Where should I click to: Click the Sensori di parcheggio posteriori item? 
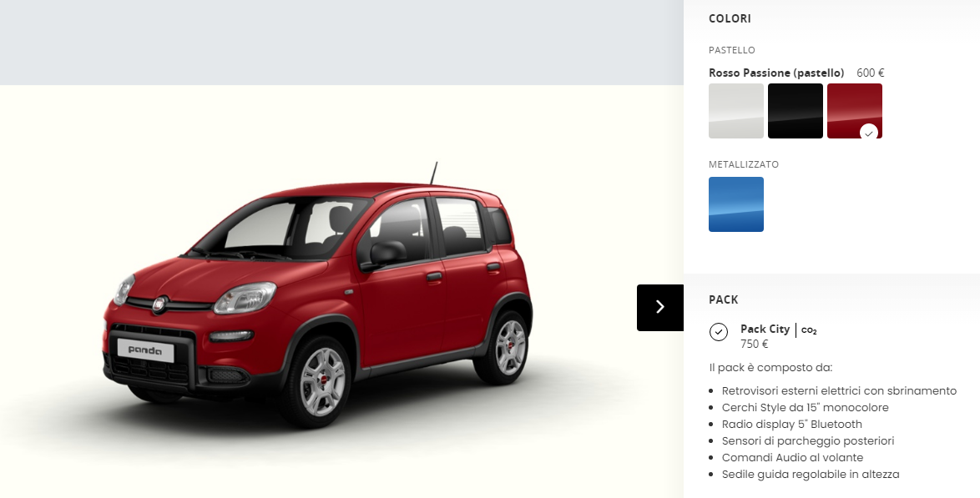click(807, 440)
